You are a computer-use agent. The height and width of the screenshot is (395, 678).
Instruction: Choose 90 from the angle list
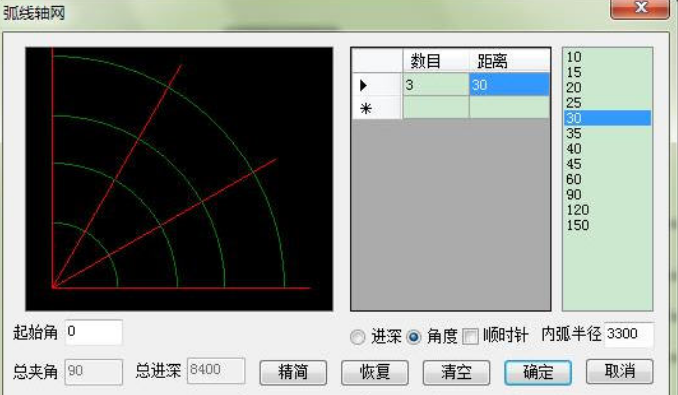pos(608,194)
